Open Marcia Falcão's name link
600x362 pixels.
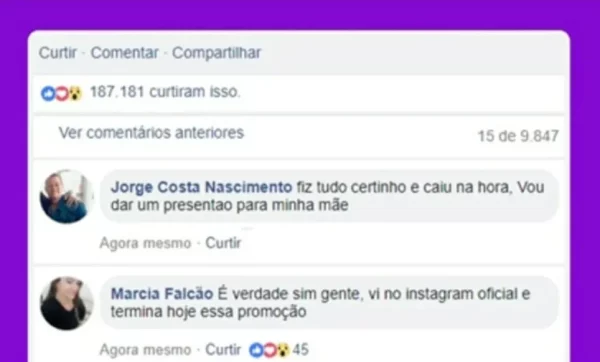(x=162, y=294)
